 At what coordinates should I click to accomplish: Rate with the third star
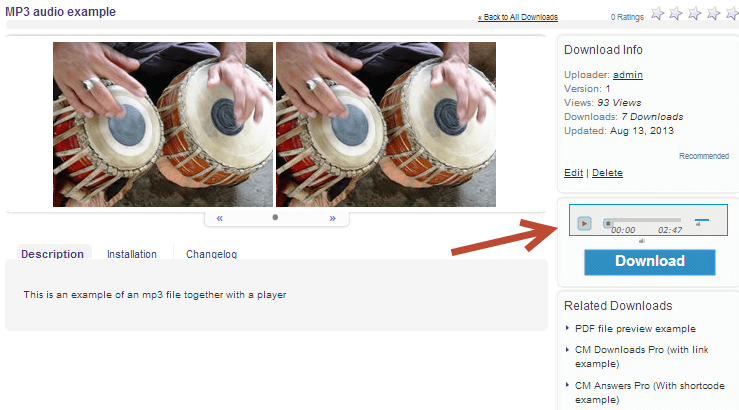point(695,14)
